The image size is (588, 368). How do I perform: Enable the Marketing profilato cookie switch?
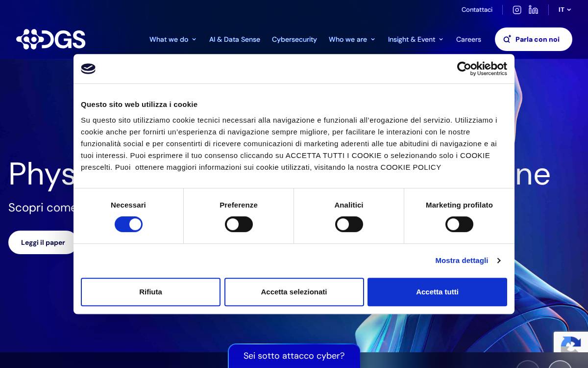pyautogui.click(x=459, y=224)
